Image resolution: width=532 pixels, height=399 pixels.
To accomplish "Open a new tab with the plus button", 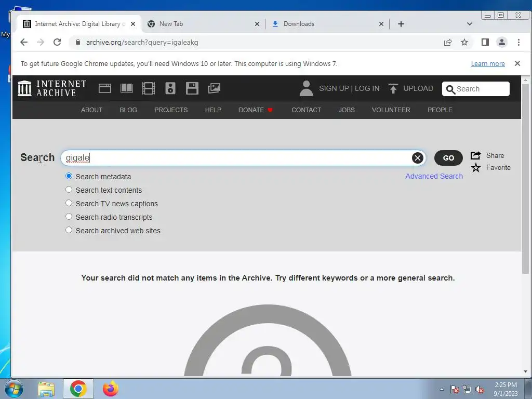I will coord(401,24).
